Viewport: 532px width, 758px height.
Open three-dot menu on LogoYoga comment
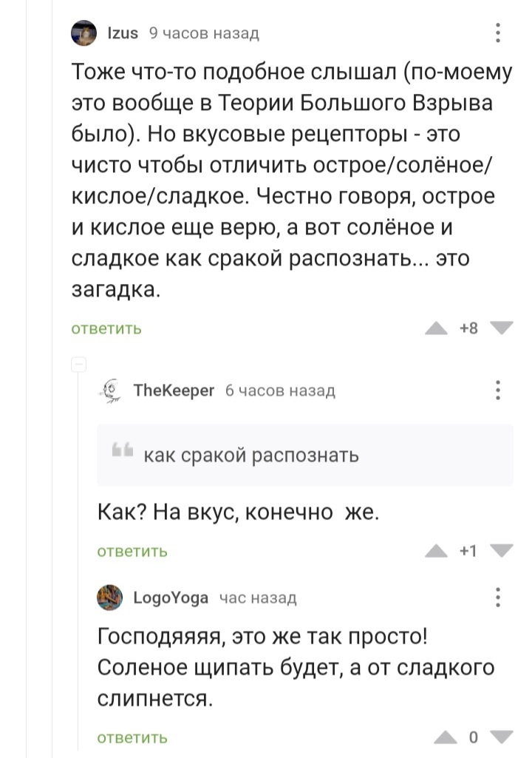point(499,597)
